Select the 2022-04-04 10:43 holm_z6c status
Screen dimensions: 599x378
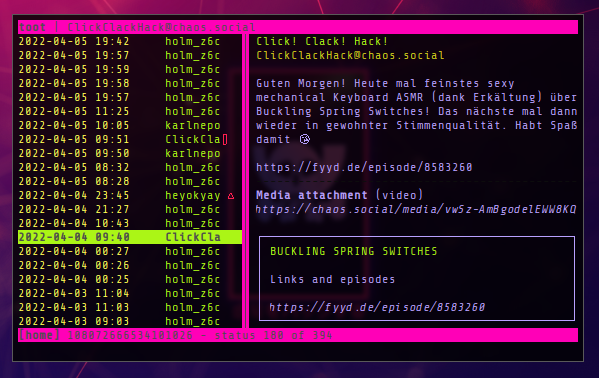pos(130,223)
